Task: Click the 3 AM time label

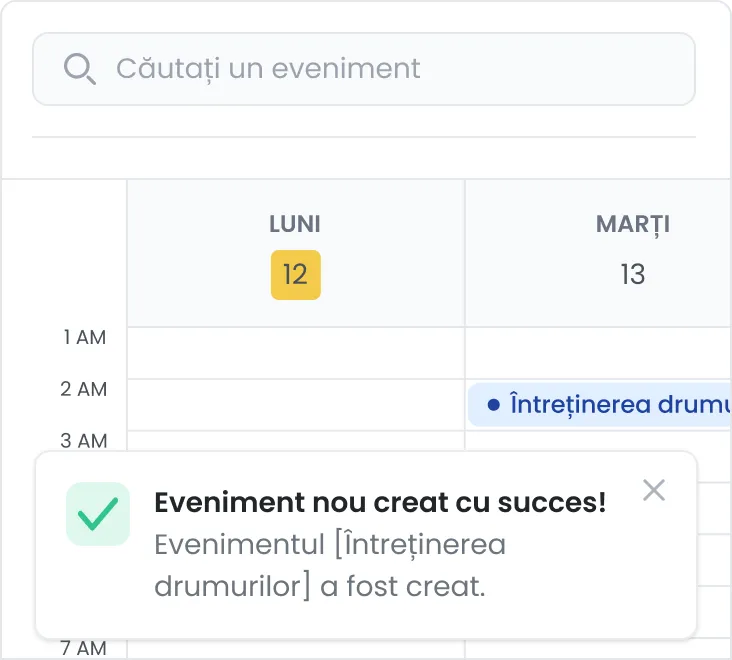Action: tap(84, 441)
